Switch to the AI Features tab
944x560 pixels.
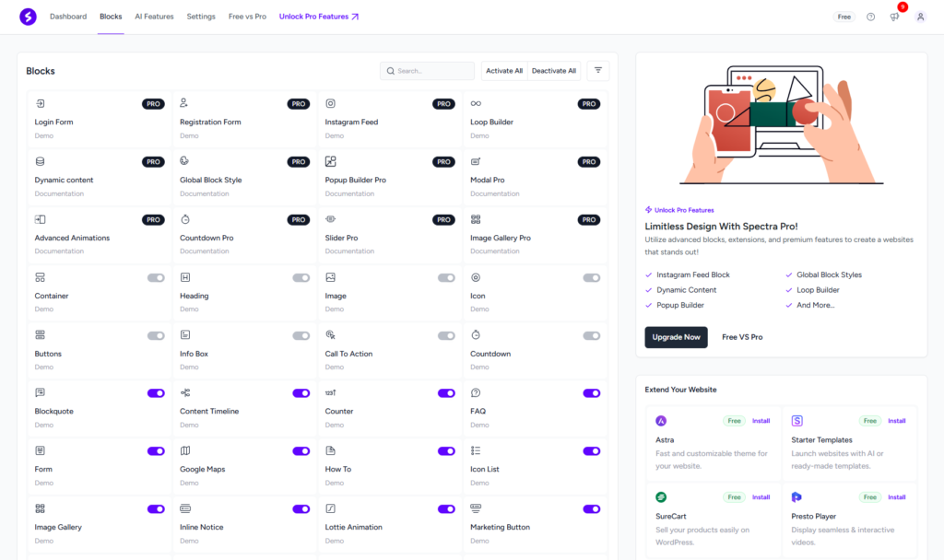[x=154, y=17]
